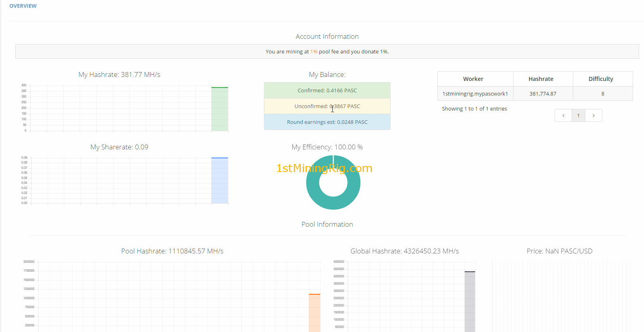Screen dimensions: 644x332
Task: Click Round earnings est: 0.0248 PASC row
Action: (x=327, y=122)
